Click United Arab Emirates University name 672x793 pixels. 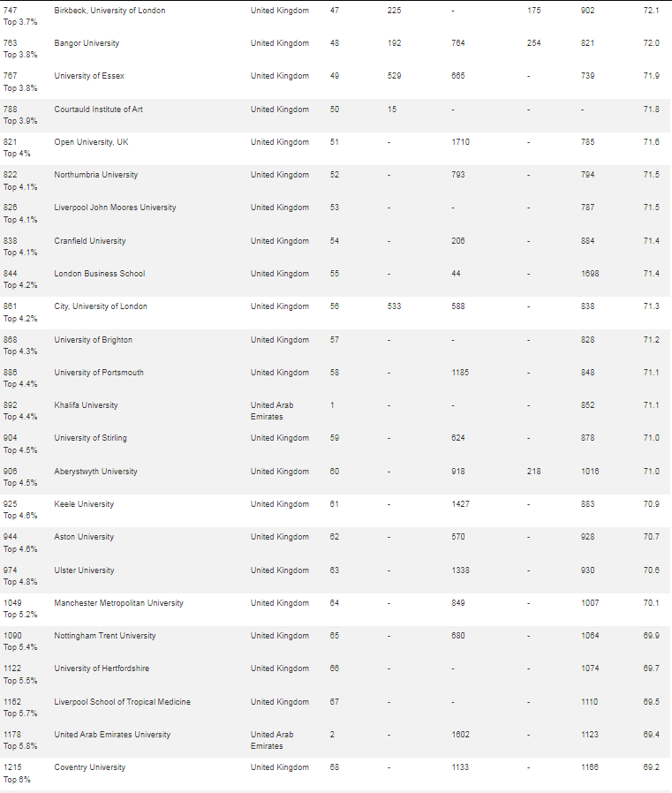point(112,735)
